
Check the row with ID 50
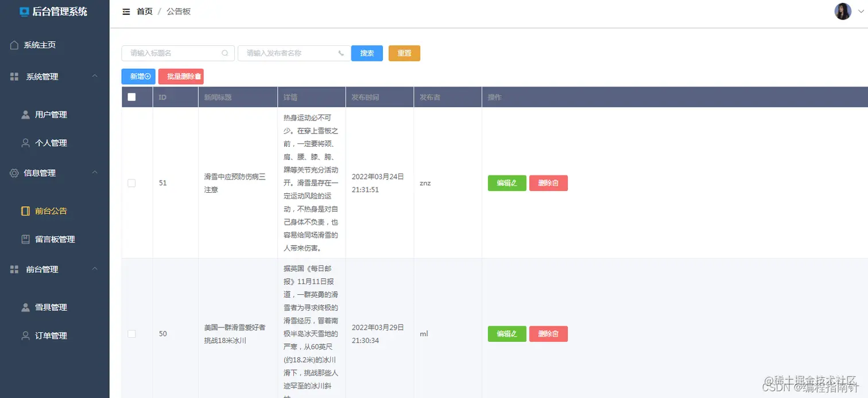(131, 334)
